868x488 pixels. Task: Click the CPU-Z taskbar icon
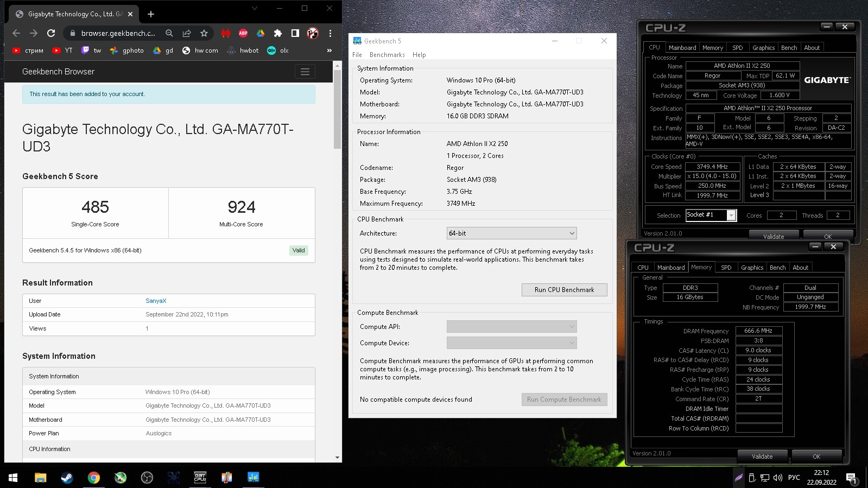click(200, 478)
